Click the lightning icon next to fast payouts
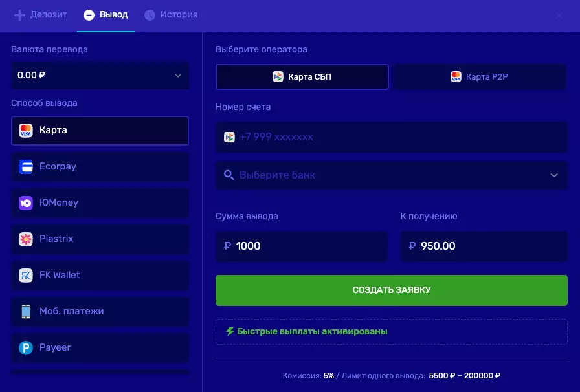The width and height of the screenshot is (580, 392). tap(230, 332)
